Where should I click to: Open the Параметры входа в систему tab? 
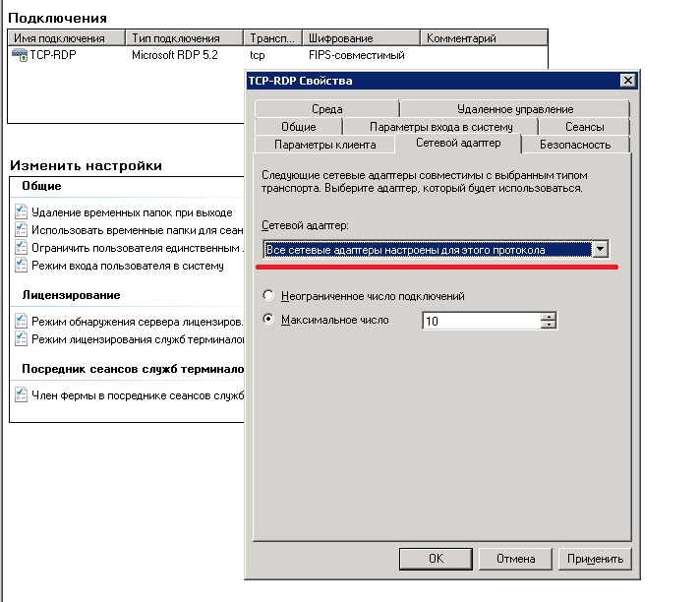(x=440, y=127)
